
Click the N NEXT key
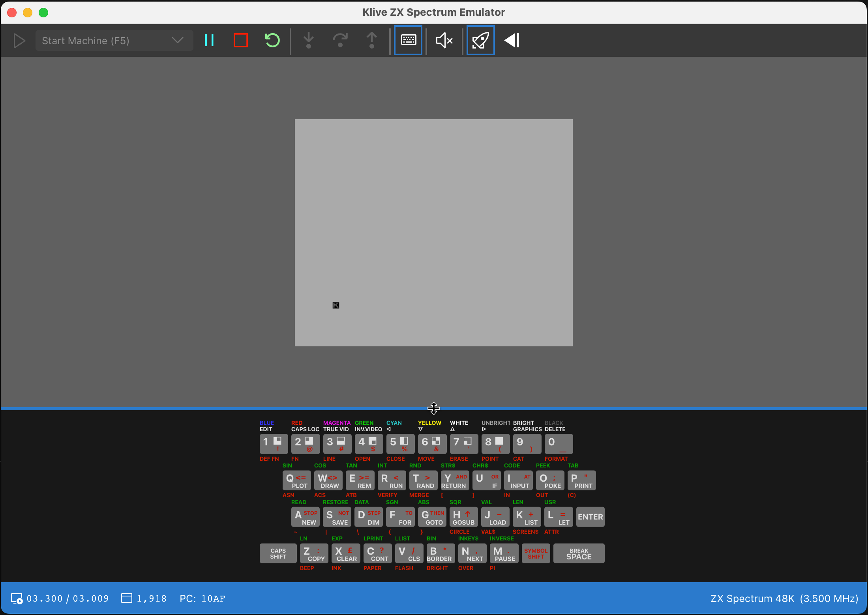472,553
